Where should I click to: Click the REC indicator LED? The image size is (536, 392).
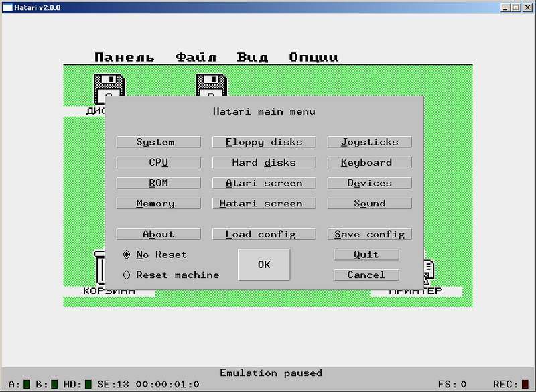525,385
